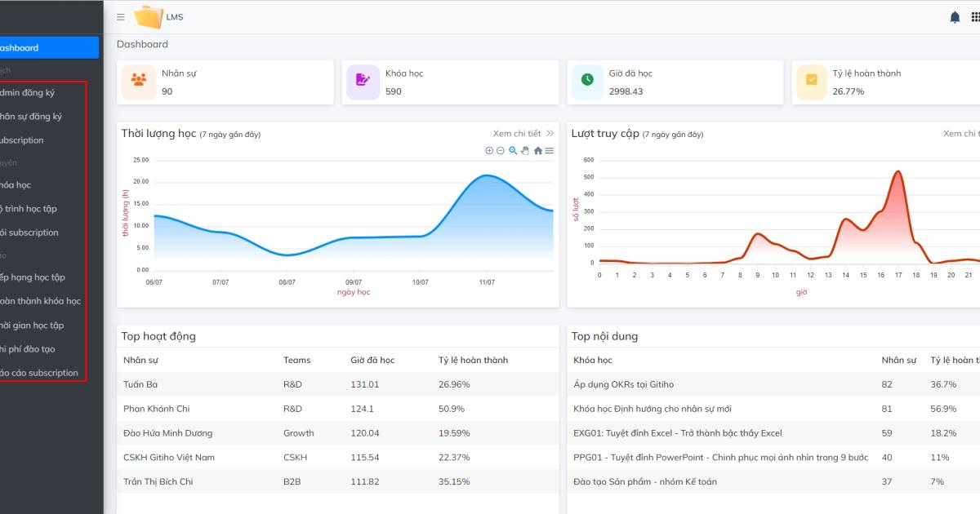Click the Nhân sự people icon
This screenshot has height=514, width=980.
(x=139, y=82)
